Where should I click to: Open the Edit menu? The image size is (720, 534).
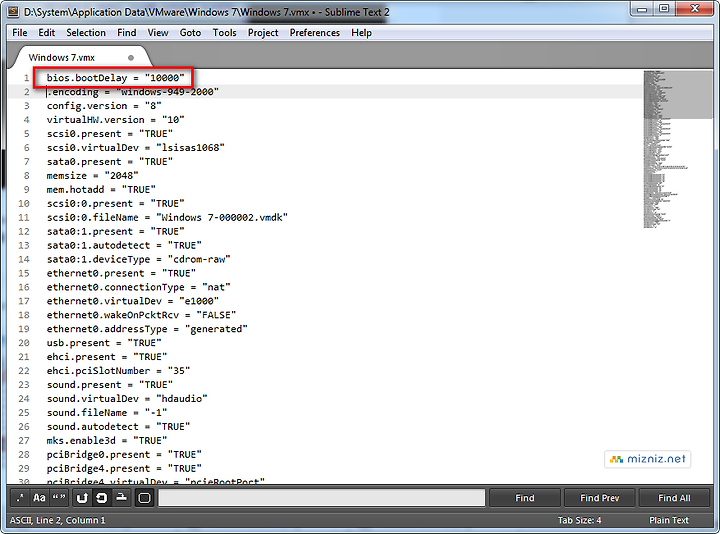click(46, 33)
